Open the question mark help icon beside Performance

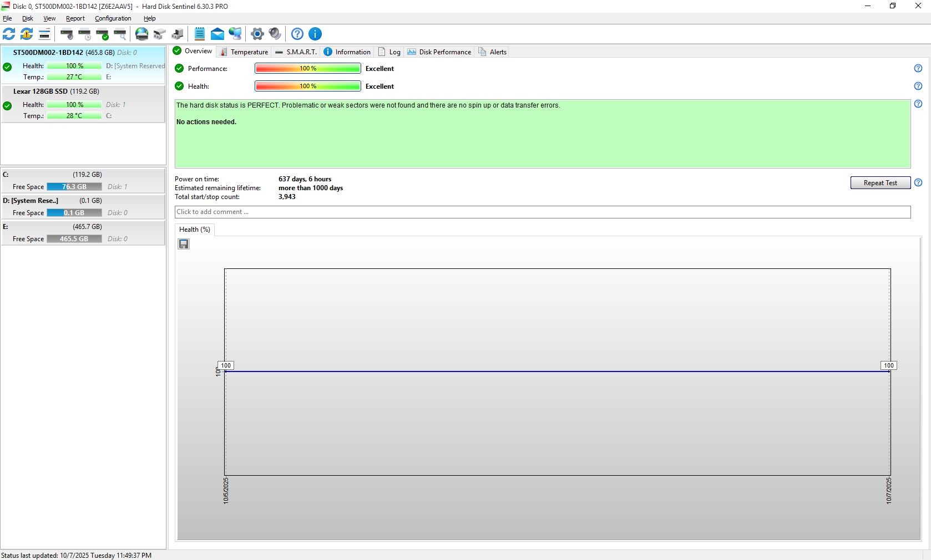(x=918, y=68)
